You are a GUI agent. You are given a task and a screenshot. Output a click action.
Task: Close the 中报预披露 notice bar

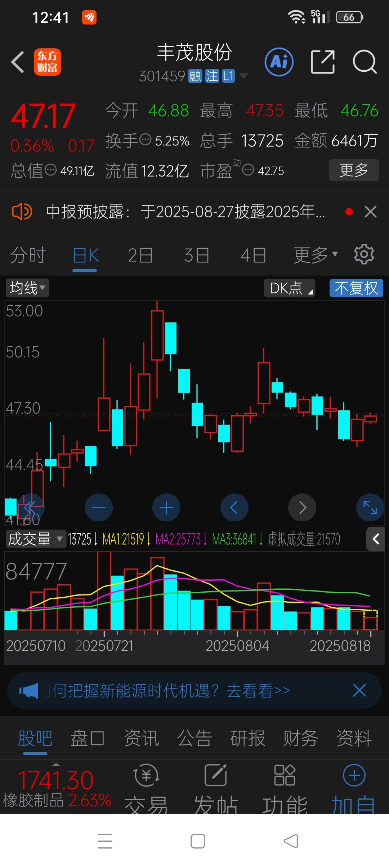click(x=371, y=212)
